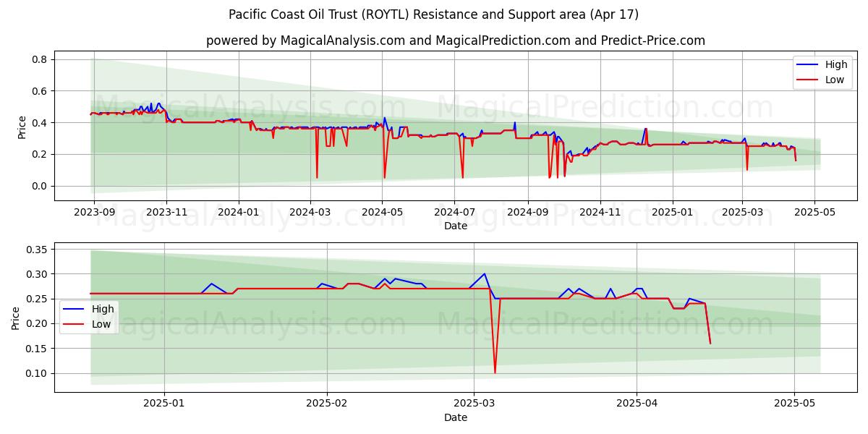Image resolution: width=868 pixels, height=434 pixels.
Task: Click '2024-11' tick on top chart
Action: tap(600, 212)
